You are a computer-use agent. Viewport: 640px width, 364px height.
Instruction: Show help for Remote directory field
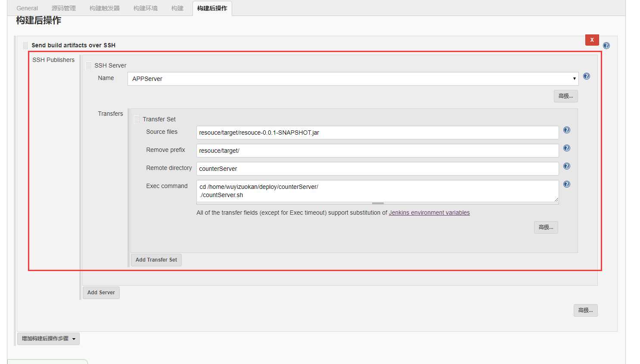pyautogui.click(x=567, y=166)
